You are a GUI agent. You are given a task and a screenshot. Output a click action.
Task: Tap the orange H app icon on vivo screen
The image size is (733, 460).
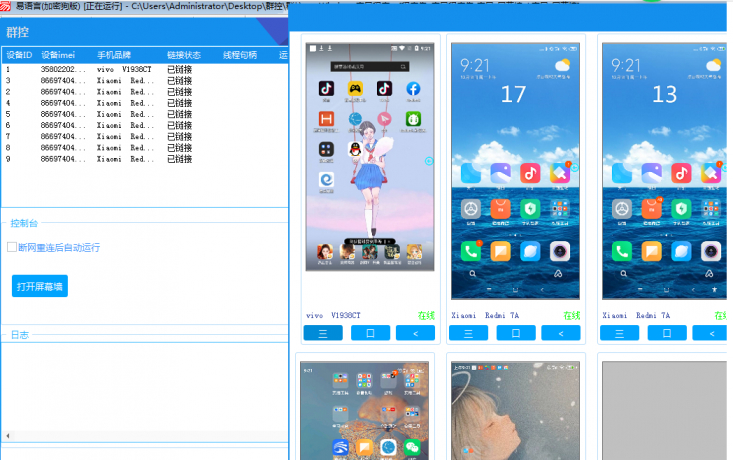pyautogui.click(x=326, y=119)
